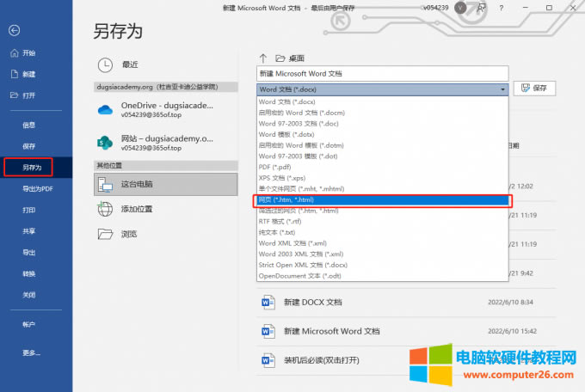Select 这台电脑 location
The width and height of the screenshot is (585, 392).
pos(166,184)
